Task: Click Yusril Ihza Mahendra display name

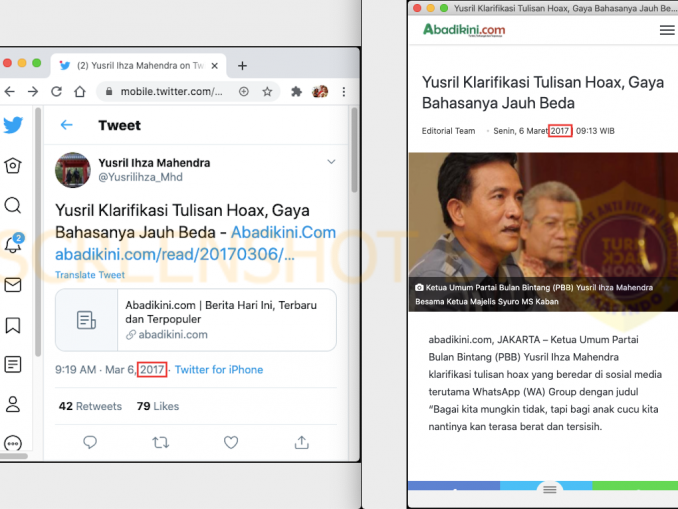Action: 154,163
